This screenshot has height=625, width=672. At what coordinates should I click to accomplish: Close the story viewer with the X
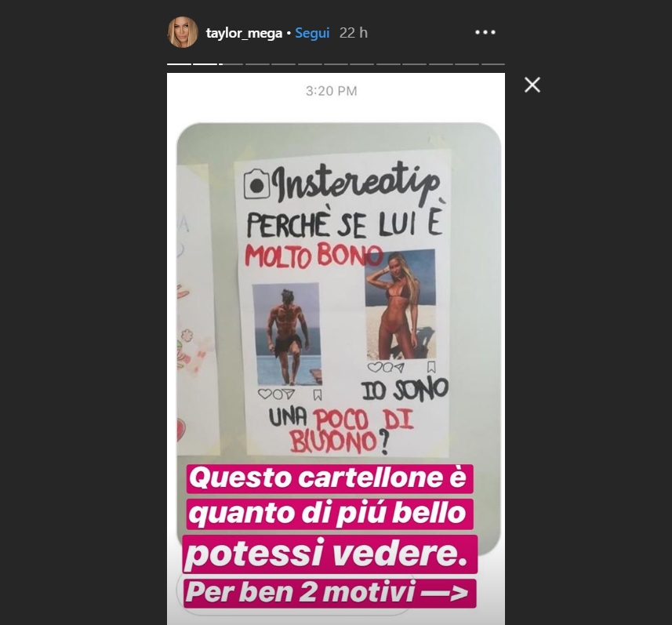(532, 85)
